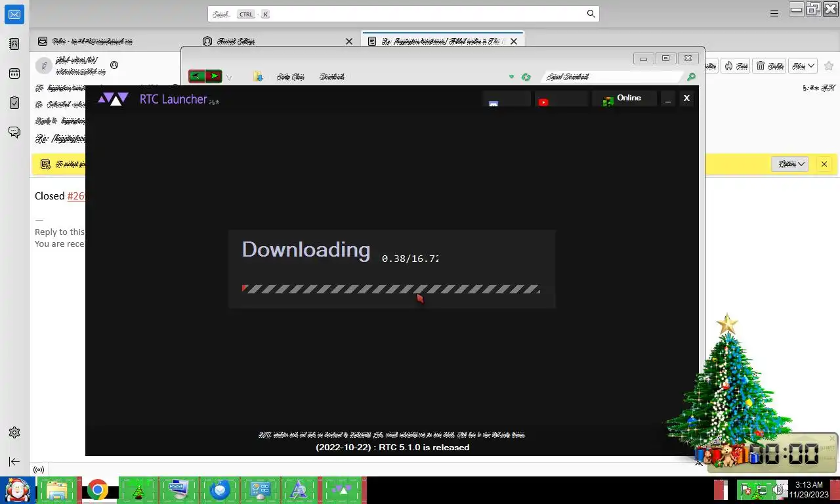Open Thunderbird from the taskbar
Viewport: 840px width, 504px height.
tap(220, 490)
